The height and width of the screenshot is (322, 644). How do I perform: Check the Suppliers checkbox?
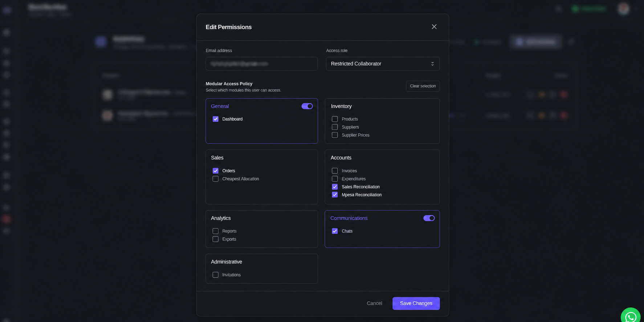click(x=335, y=127)
